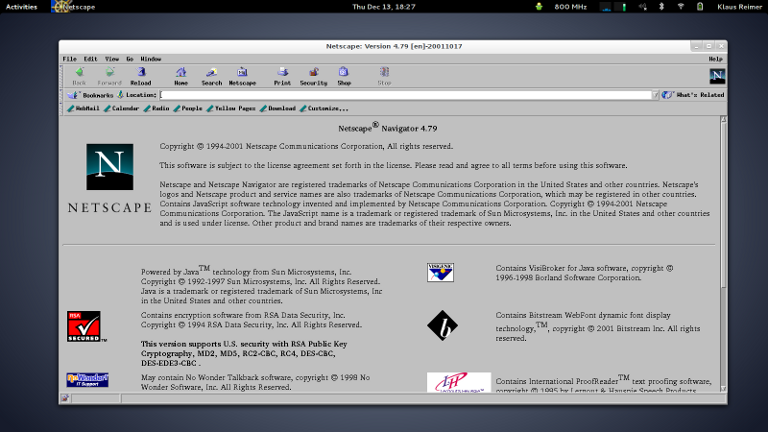Image resolution: width=768 pixels, height=432 pixels.
Task: Collapse the personal toolbar handle
Action: pos(62,108)
